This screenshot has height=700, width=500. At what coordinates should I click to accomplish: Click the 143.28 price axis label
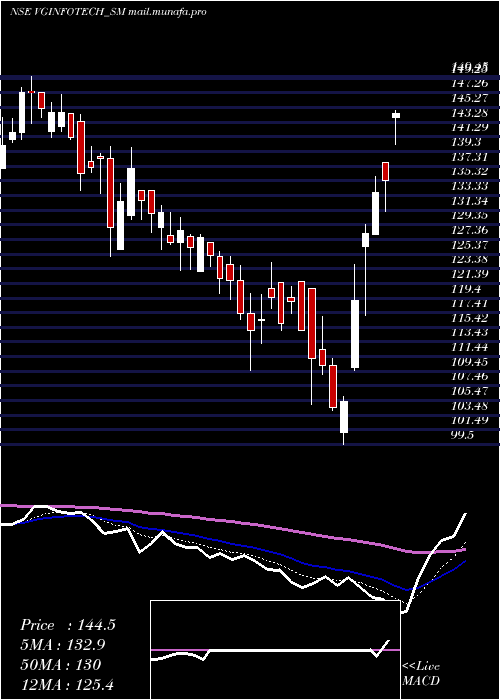tap(470, 112)
